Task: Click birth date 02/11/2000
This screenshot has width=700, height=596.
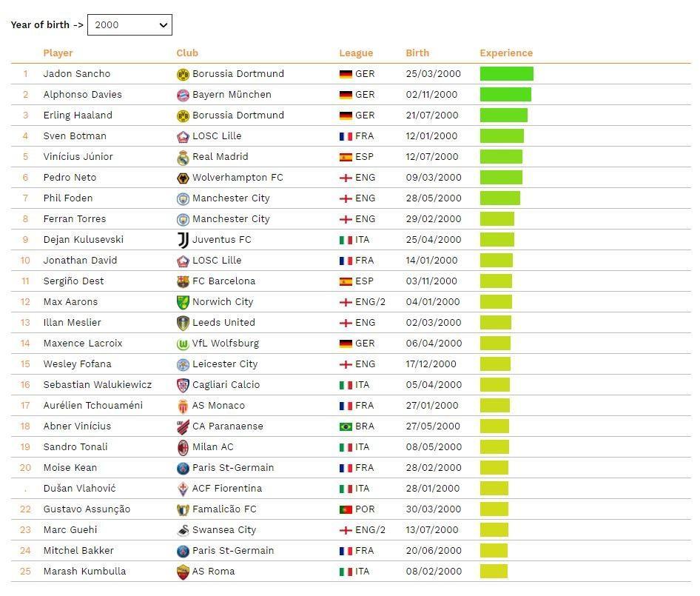Action: (431, 95)
